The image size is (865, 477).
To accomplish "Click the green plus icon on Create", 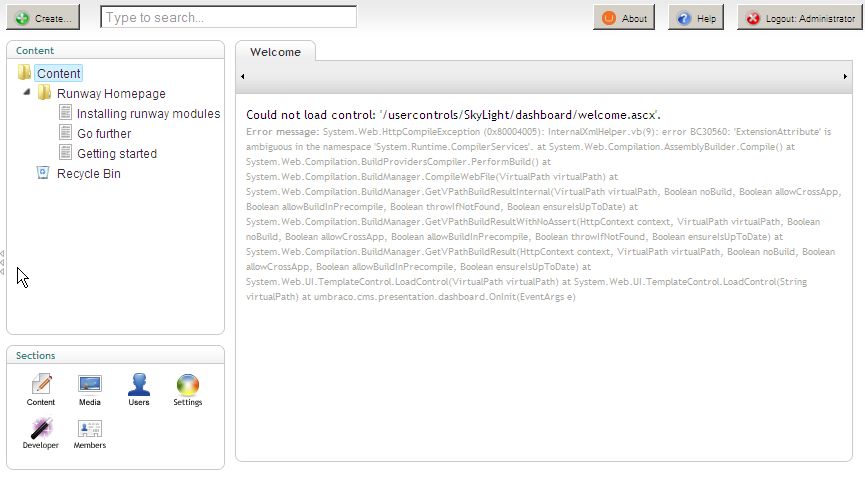I will click(x=23, y=18).
